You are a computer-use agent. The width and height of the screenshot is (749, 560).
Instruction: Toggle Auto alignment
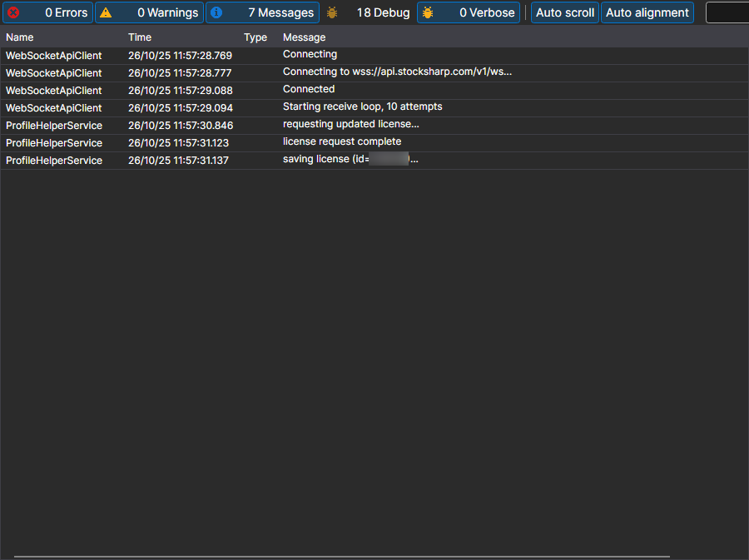[x=647, y=12]
